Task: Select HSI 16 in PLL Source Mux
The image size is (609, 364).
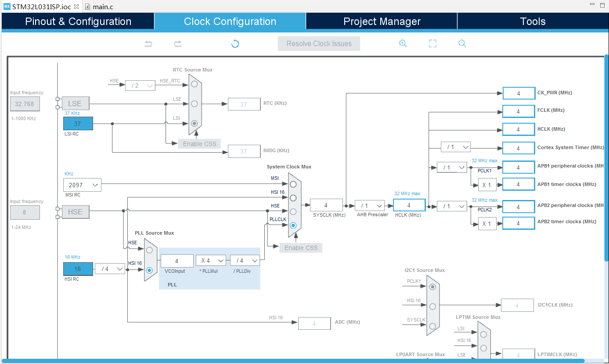Action: click(x=149, y=270)
